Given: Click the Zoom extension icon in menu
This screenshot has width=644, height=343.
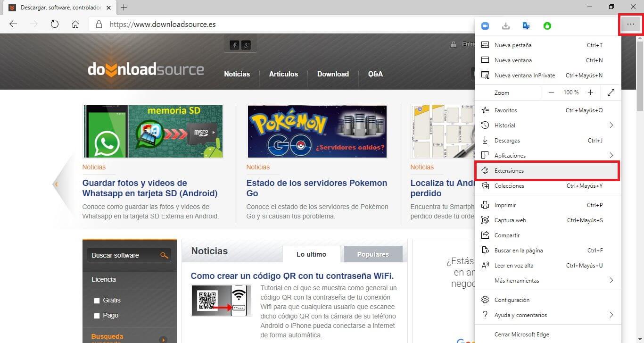Looking at the screenshot, I should click(485, 26).
